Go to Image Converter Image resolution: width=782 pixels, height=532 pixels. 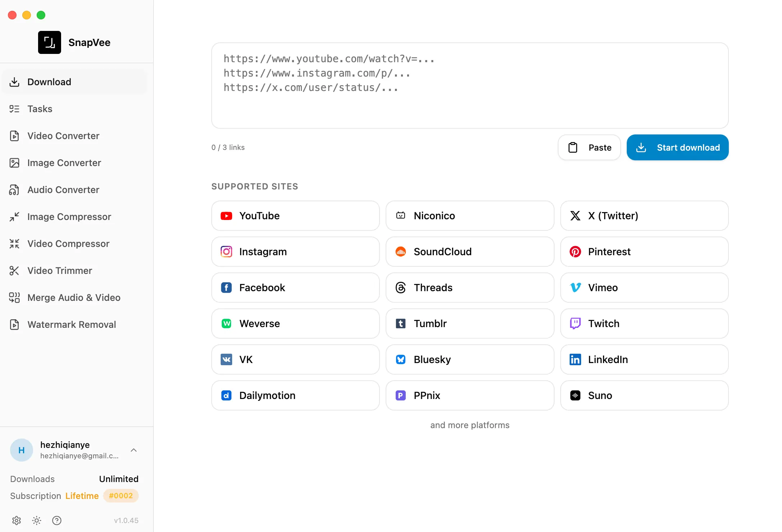click(x=74, y=163)
